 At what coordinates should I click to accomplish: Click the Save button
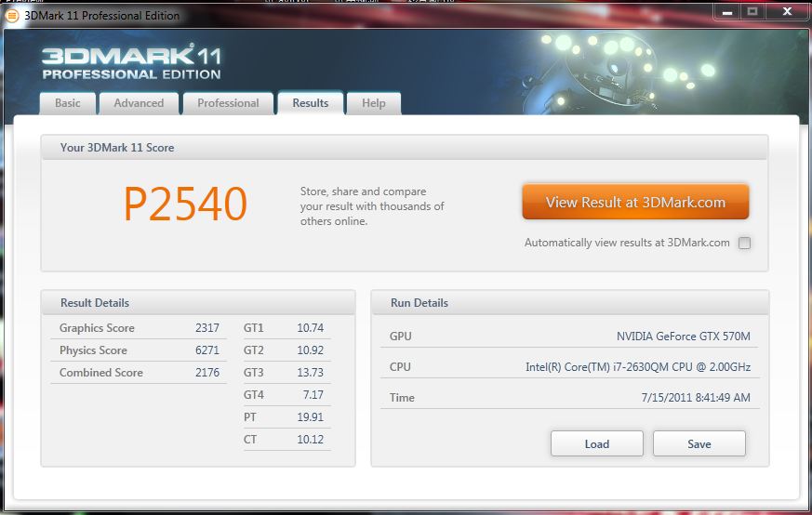click(x=699, y=443)
